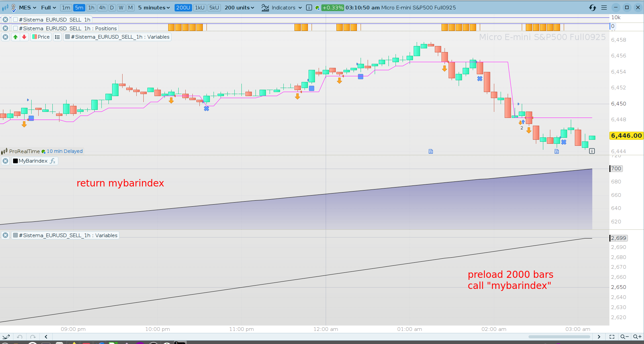Viewport: 644px width, 344px height.
Task: Close the MyBarindex indicator panel
Action: pyautogui.click(x=5, y=161)
